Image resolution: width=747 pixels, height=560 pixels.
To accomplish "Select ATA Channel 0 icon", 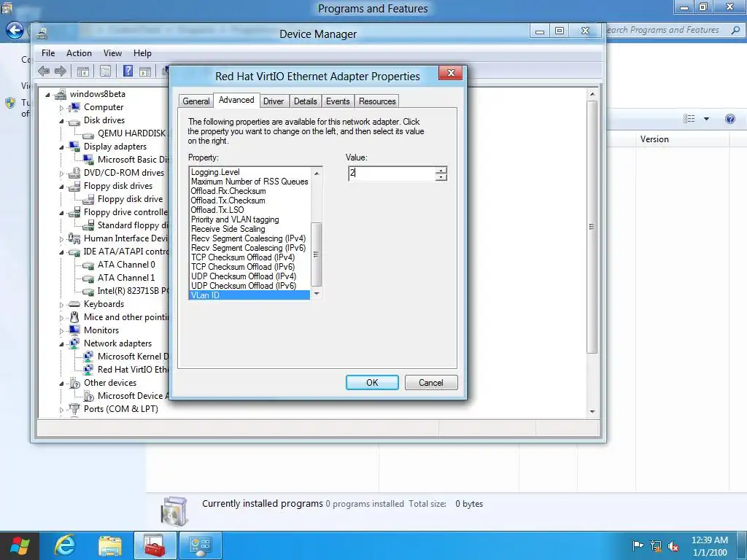I will click(88, 265).
